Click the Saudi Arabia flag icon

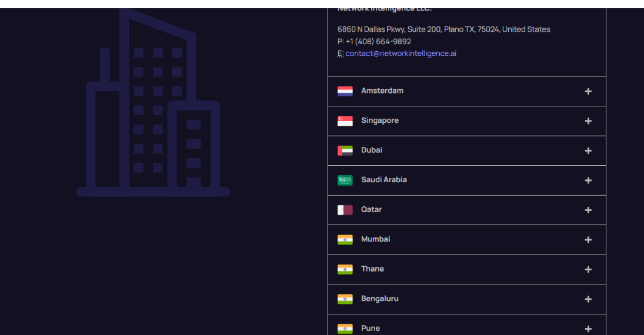point(345,180)
